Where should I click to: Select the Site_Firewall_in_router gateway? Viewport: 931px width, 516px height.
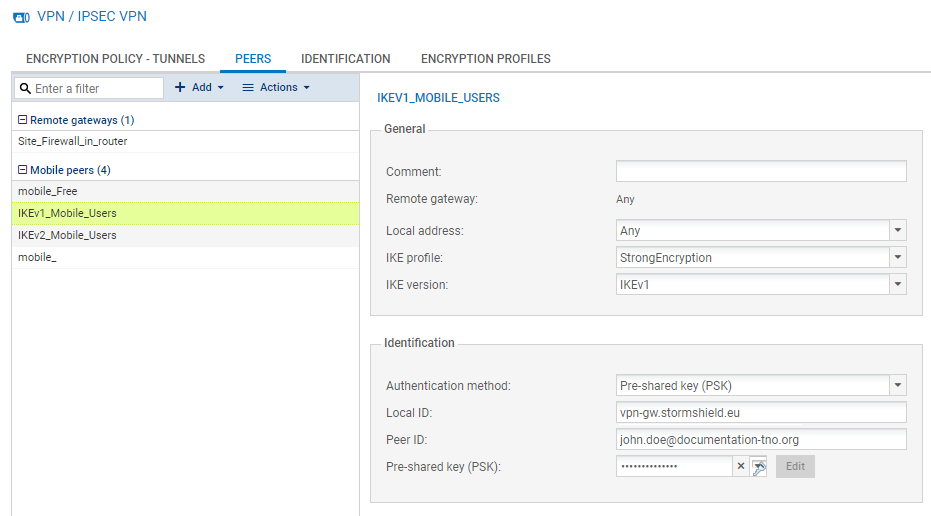click(73, 142)
